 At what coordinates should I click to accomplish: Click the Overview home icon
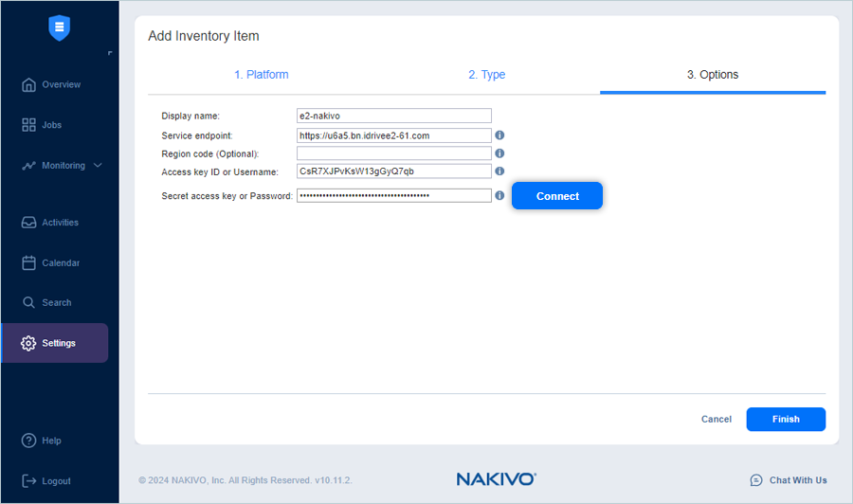pyautogui.click(x=28, y=85)
